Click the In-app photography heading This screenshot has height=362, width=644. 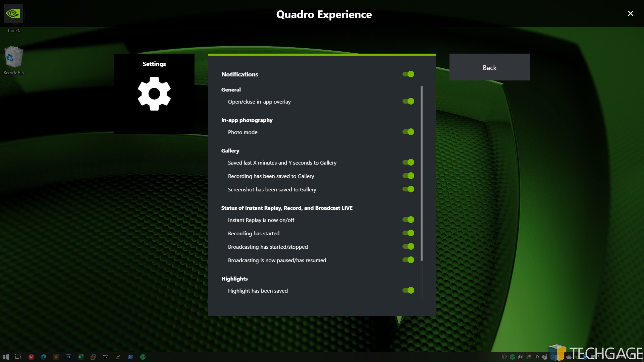click(x=247, y=120)
